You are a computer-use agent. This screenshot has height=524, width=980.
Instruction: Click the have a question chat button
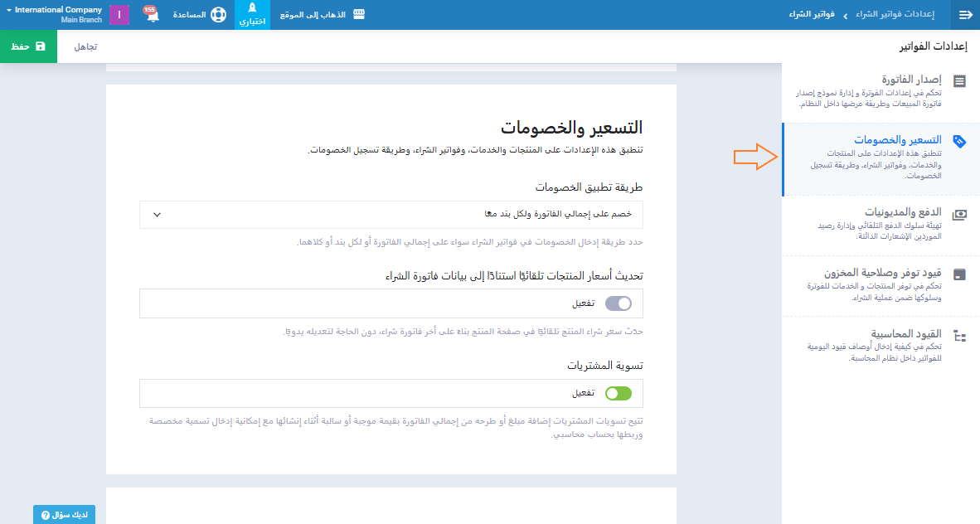point(64,515)
